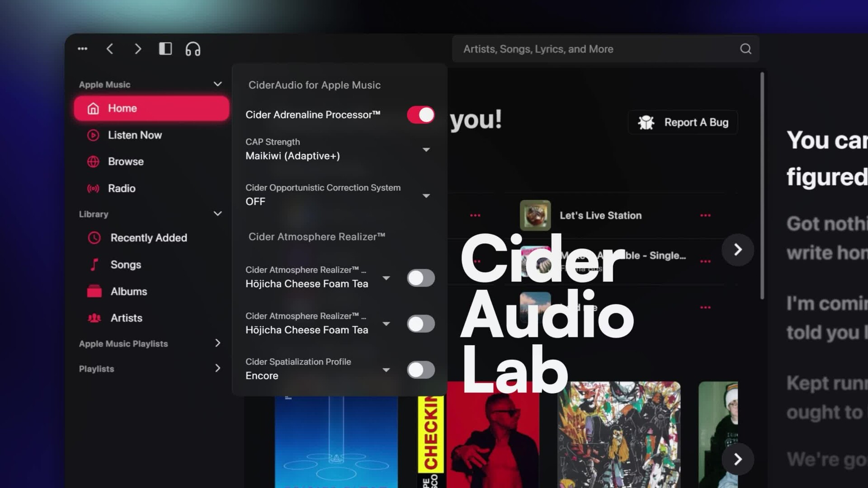This screenshot has width=868, height=488.
Task: Go to Listen Now
Action: pos(135,135)
